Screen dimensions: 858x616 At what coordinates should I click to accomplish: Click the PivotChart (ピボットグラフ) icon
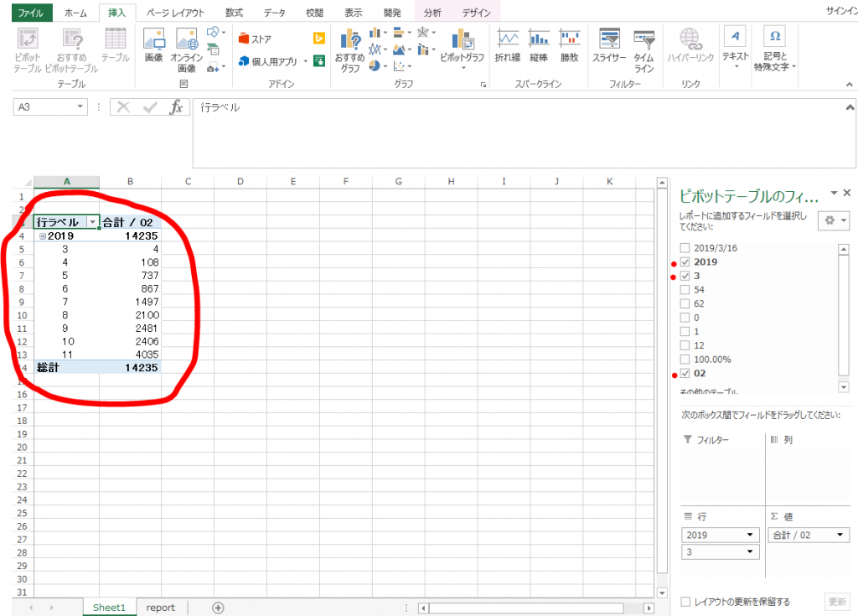(463, 48)
